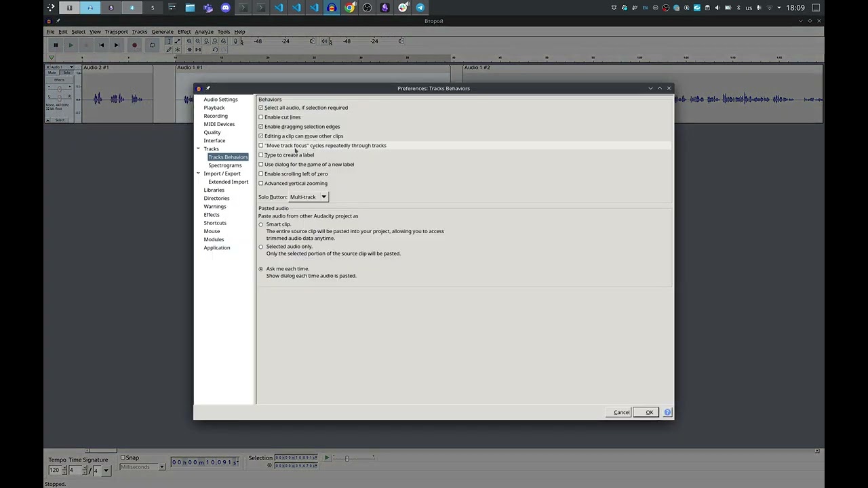Click the green Play button
The height and width of the screenshot is (488, 868).
pos(71,45)
